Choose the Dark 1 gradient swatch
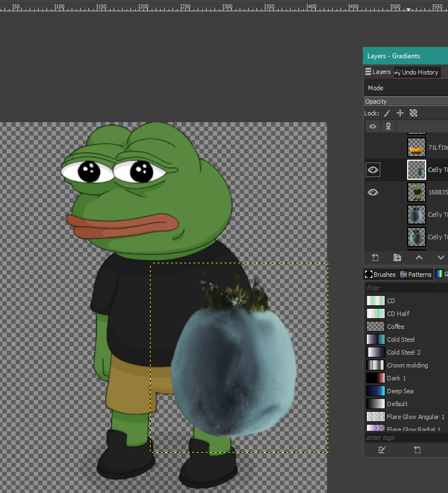Screen dimensions: 448x493 click(x=375, y=378)
